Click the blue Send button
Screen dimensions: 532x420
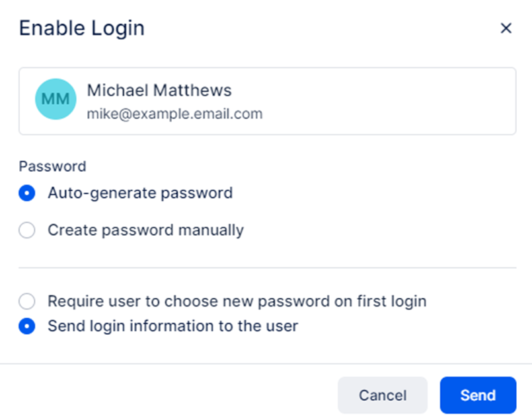[478, 395]
